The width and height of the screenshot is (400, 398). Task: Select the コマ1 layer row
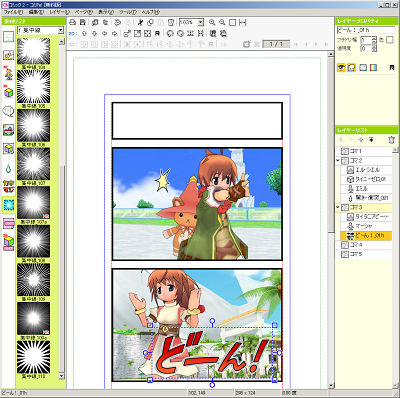tap(364, 151)
